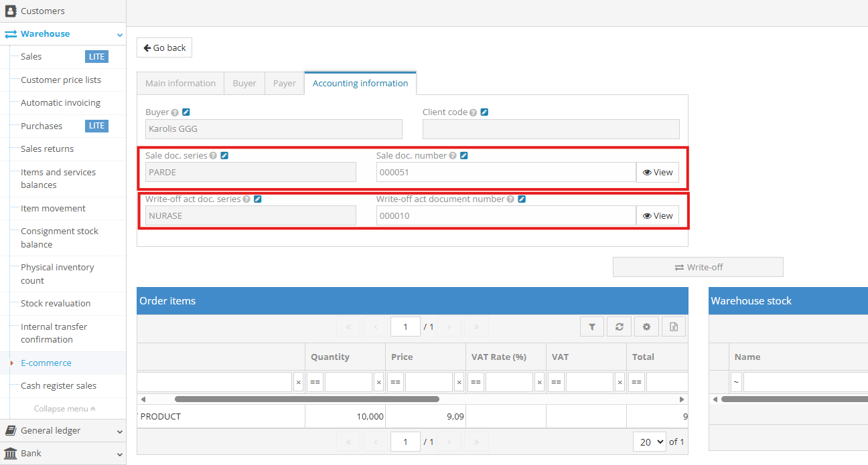Click the edit pencil beside Sale doc. series
868x465 pixels.
(225, 155)
